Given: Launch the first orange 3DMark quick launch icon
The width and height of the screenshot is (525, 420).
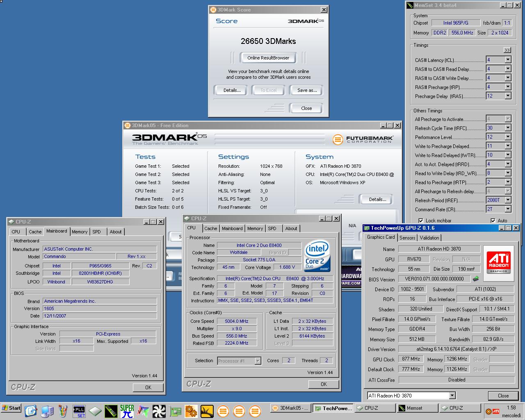Looking at the screenshot, I should 223,411.
